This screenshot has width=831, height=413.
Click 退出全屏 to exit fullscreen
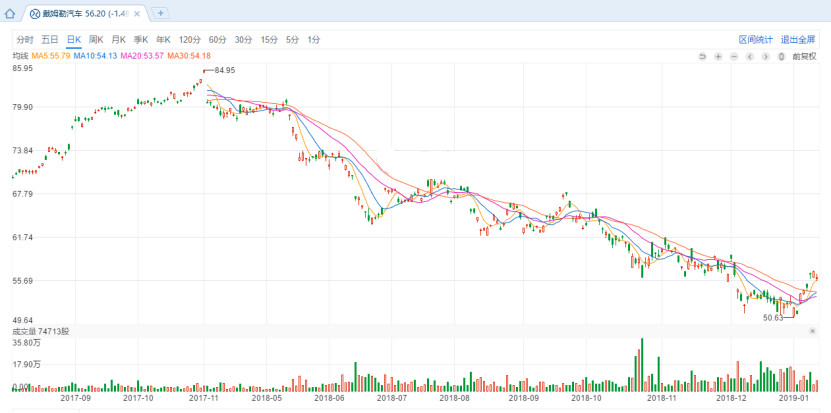tap(798, 39)
